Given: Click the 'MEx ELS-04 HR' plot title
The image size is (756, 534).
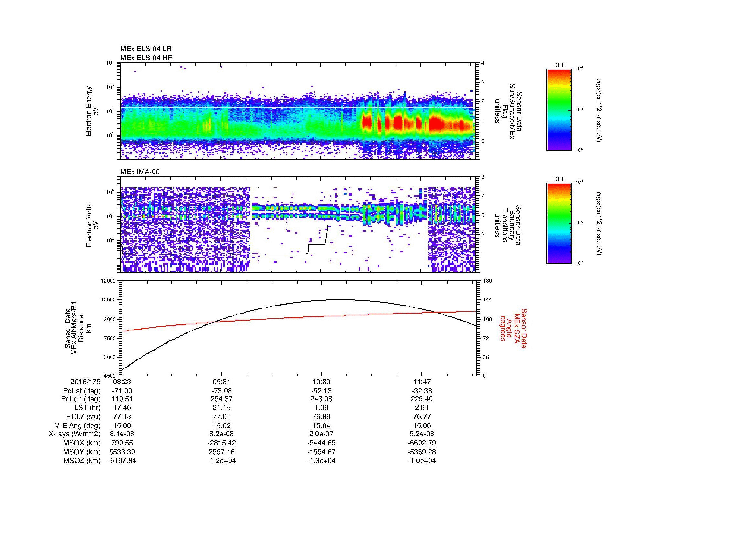Looking at the screenshot, I should pos(146,58).
